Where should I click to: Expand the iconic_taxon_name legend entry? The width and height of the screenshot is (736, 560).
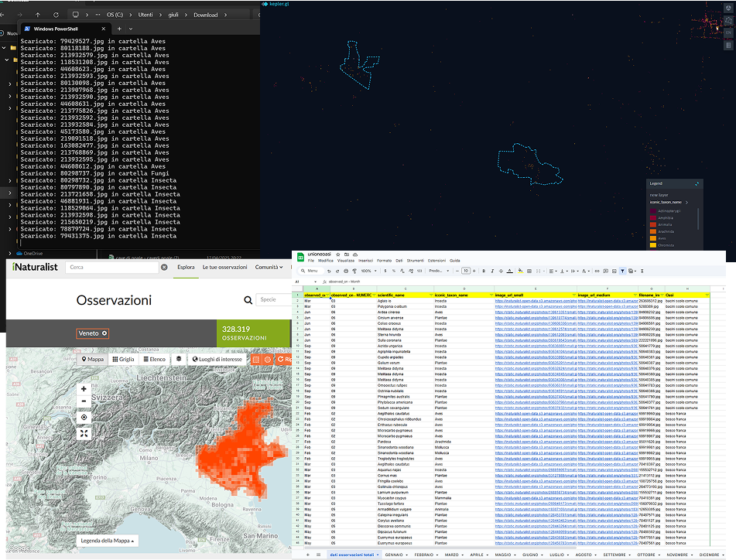click(686, 202)
